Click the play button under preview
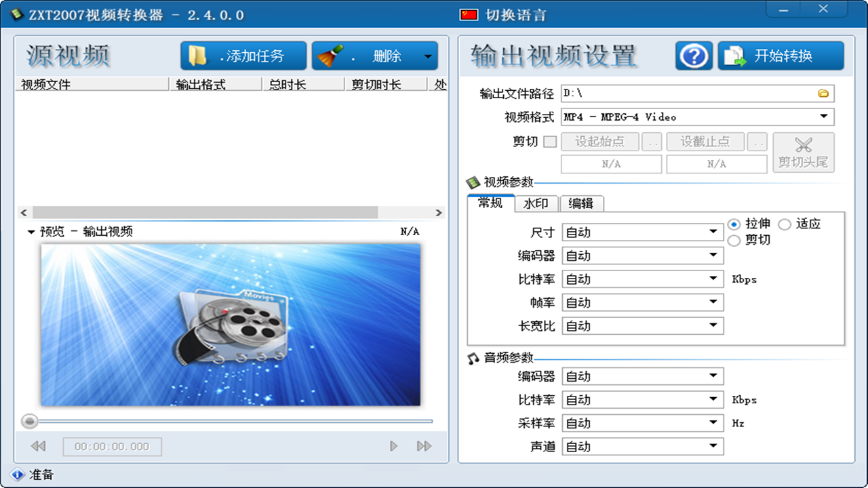This screenshot has width=868, height=488. click(393, 446)
